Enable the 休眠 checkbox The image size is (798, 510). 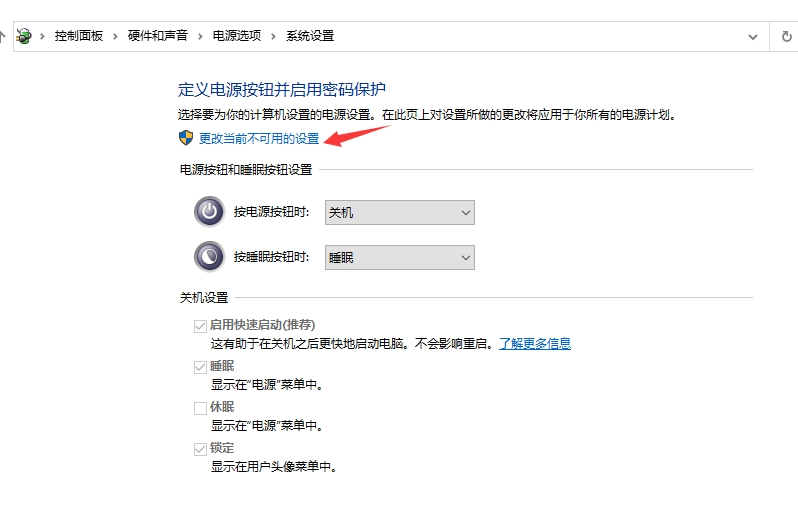click(200, 408)
